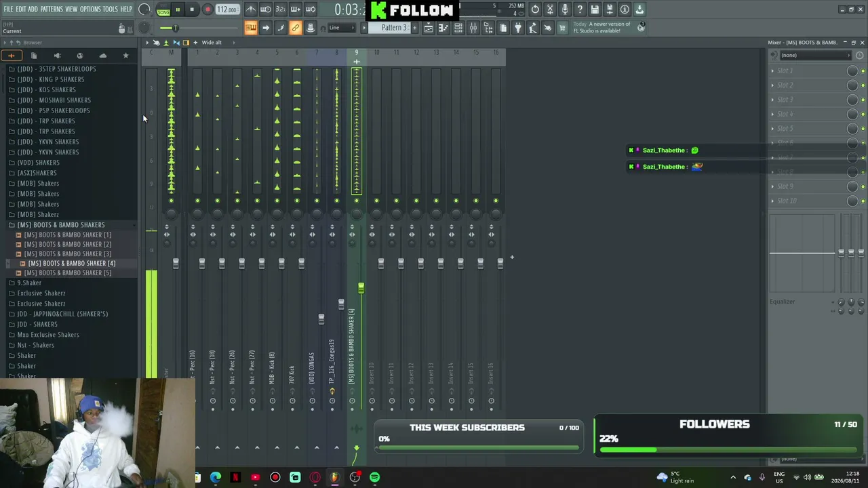Open the Line snap dropdown
Viewport: 868px width, 488px height.
click(x=342, y=28)
